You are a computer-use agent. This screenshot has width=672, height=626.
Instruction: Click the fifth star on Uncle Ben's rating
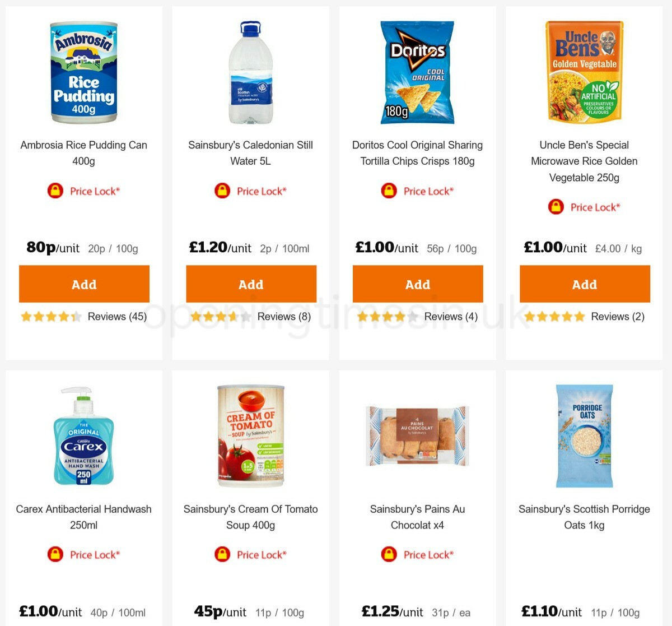click(x=580, y=316)
